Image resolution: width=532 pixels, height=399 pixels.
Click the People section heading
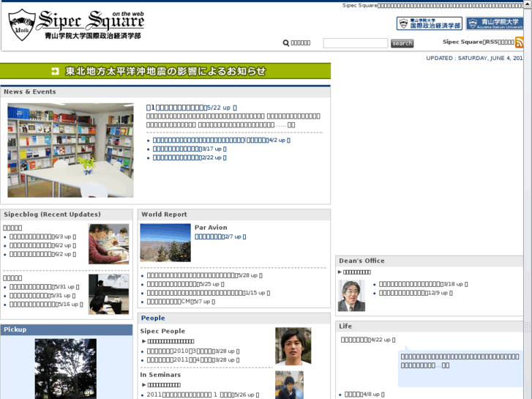tap(153, 318)
